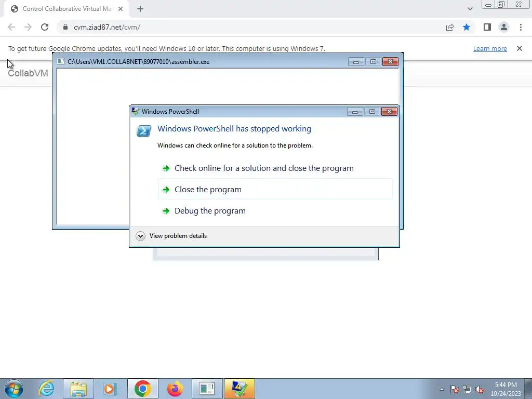Click the address bar URL cvm.ziad87.net/cvm/
This screenshot has height=399, width=532.
coord(107,27)
